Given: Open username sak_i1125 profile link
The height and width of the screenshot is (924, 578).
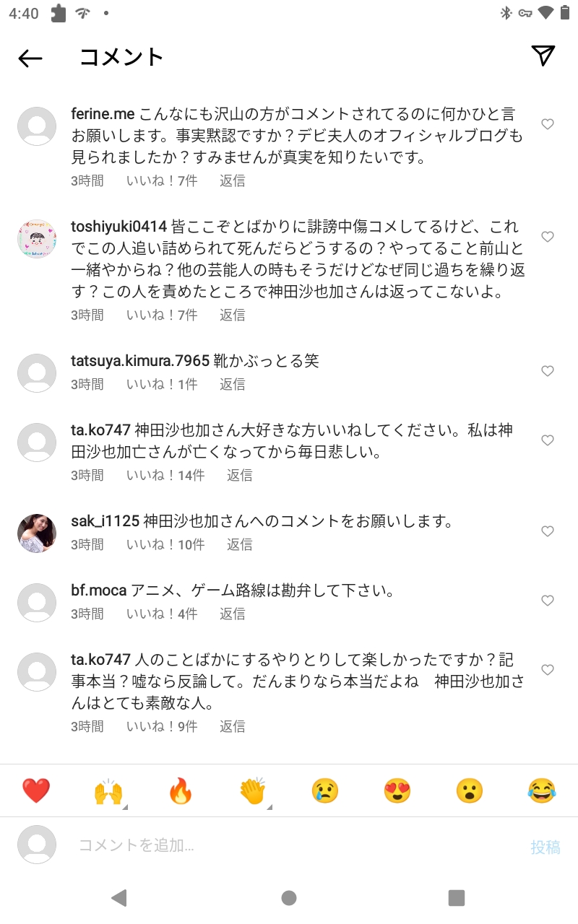Looking at the screenshot, I should coord(105,521).
